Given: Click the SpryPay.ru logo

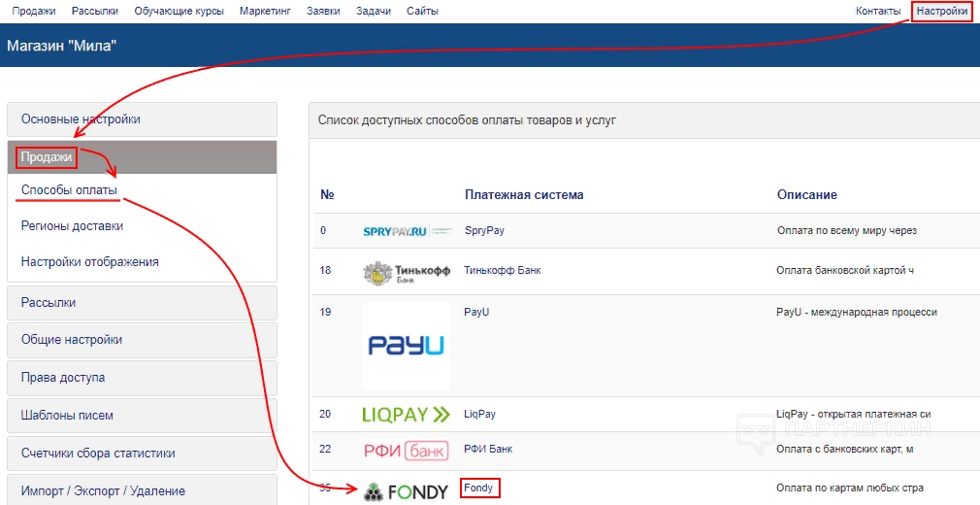Looking at the screenshot, I should click(407, 231).
